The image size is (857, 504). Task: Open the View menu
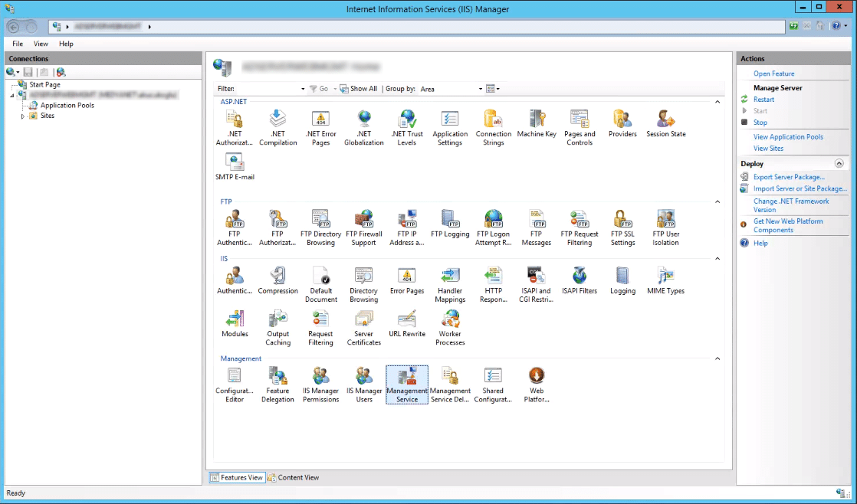pyautogui.click(x=41, y=44)
